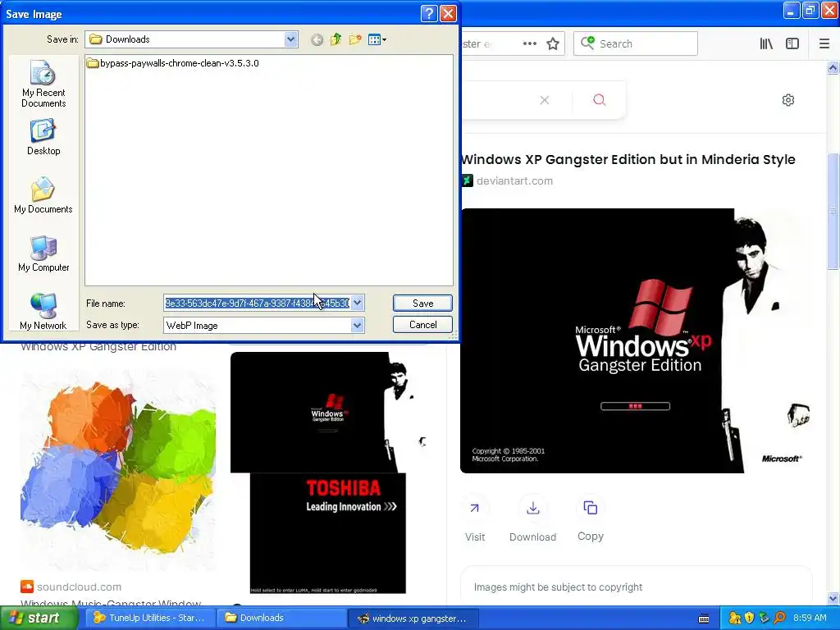Click the keyboard icon in the taskbar
This screenshot has width=840, height=630.
(x=704, y=619)
